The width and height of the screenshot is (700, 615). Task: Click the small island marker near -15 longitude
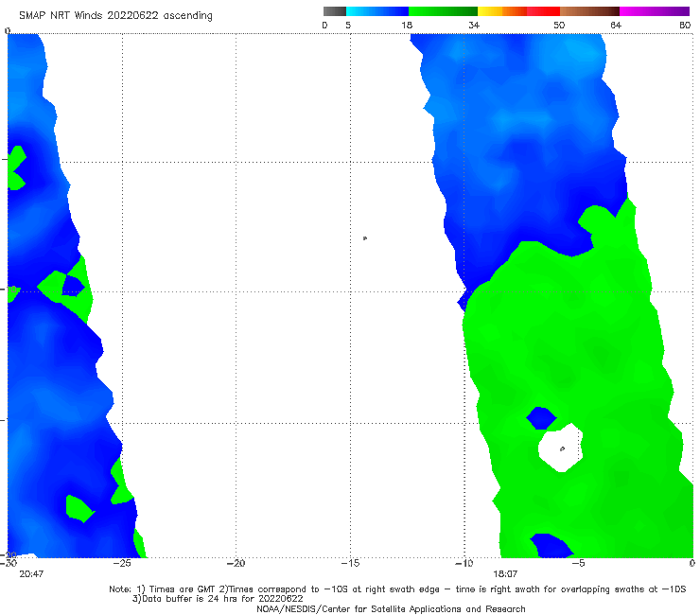click(365, 238)
